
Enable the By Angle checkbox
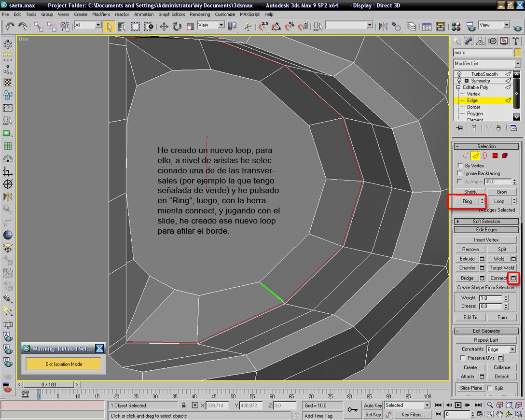coord(460,182)
